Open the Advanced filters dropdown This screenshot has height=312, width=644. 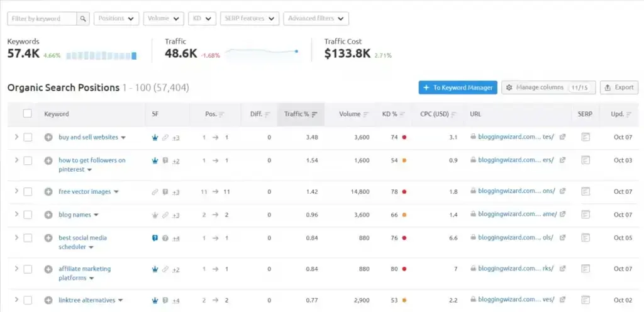pyautogui.click(x=316, y=18)
